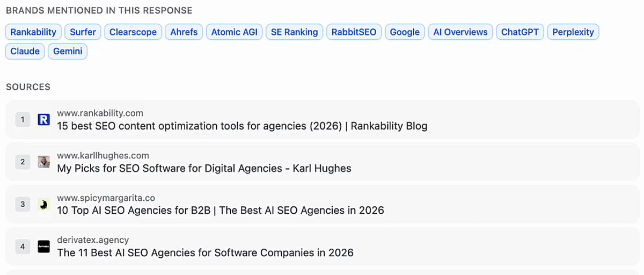Click the Rankability favicon in source 1
644x275 pixels.
click(x=44, y=120)
